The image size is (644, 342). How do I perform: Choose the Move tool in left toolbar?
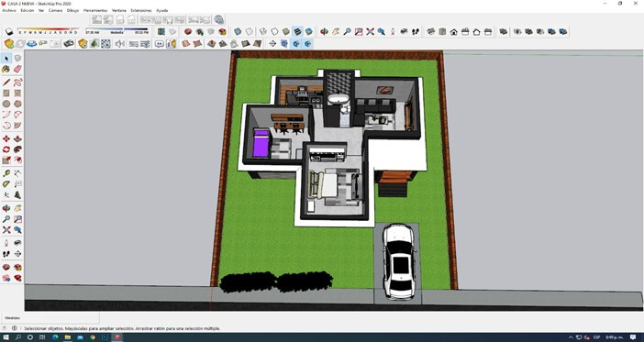[6, 138]
